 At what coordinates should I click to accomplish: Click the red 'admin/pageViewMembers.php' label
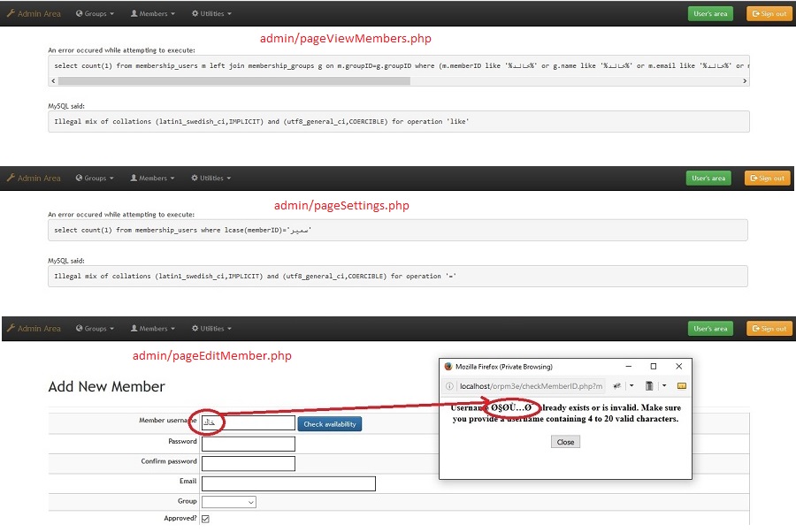point(345,39)
